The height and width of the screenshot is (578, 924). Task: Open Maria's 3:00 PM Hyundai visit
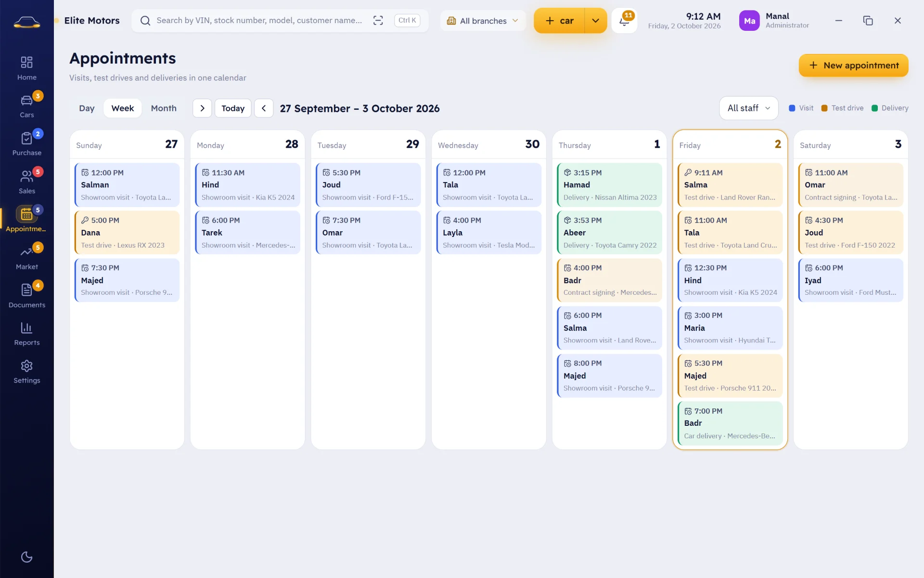[x=730, y=328]
